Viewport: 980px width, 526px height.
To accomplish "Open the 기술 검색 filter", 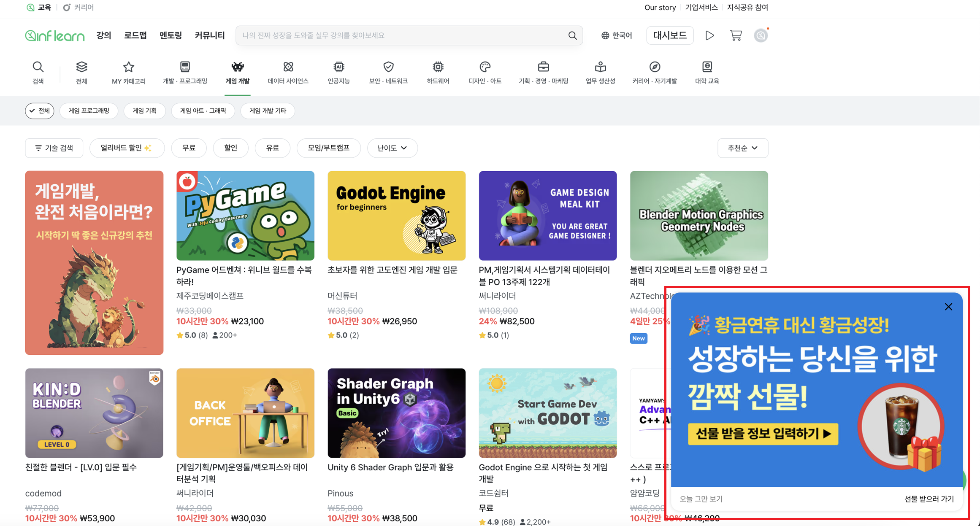I will click(x=54, y=148).
